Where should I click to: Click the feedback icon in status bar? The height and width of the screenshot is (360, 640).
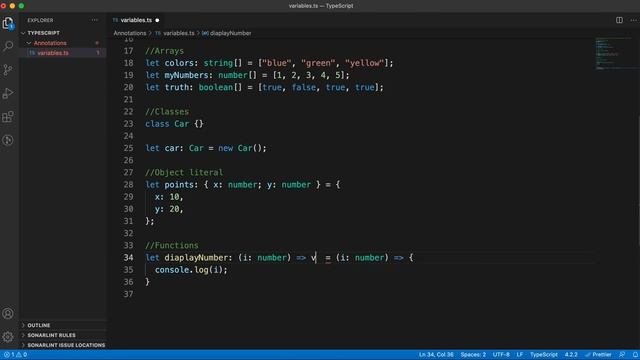pos(622,355)
